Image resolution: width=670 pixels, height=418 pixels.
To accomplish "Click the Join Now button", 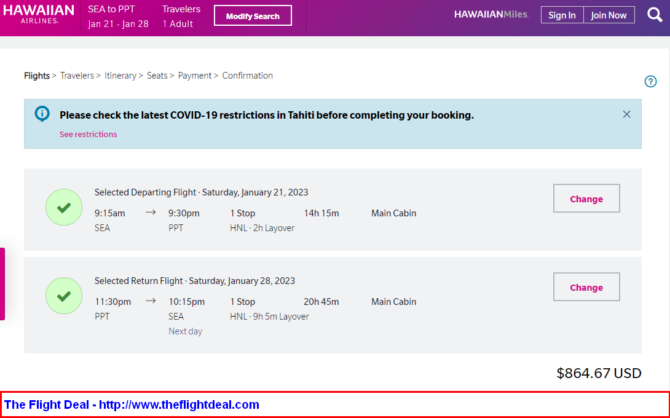I will coord(608,15).
